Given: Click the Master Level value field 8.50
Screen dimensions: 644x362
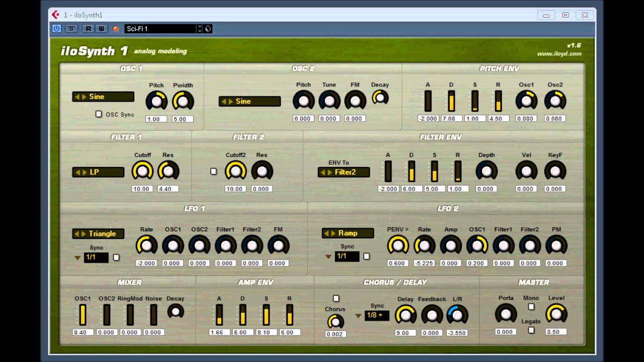Looking at the screenshot, I should (556, 332).
